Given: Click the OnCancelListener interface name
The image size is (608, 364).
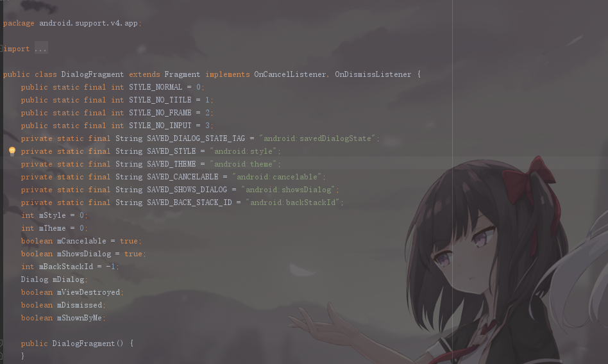Looking at the screenshot, I should [x=290, y=74].
